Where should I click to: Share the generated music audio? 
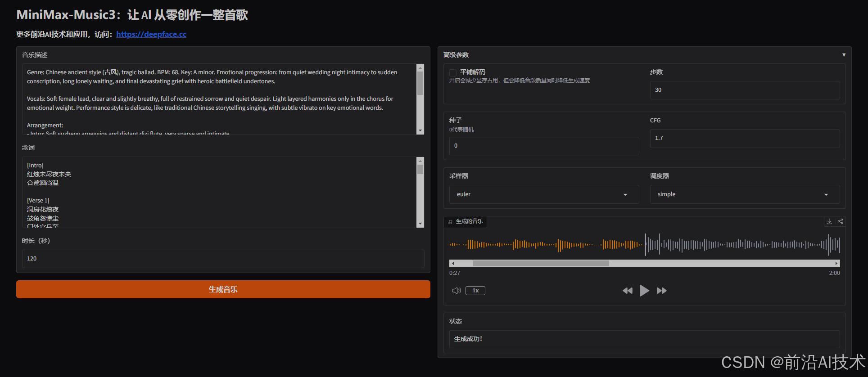[x=840, y=221]
